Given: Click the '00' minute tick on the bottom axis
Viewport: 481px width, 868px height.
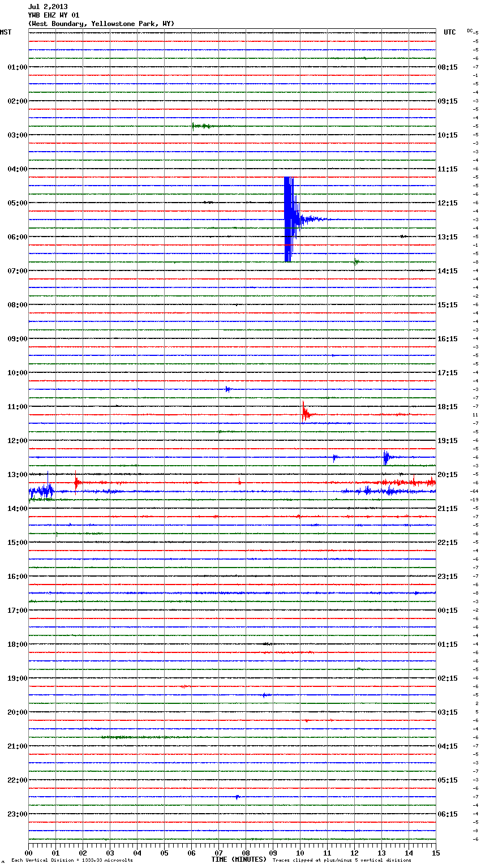Looking at the screenshot, I should pyautogui.click(x=29, y=853).
